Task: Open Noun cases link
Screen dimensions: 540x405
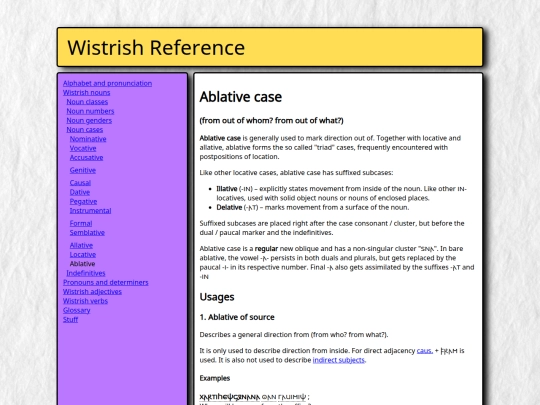Action: pyautogui.click(x=85, y=130)
